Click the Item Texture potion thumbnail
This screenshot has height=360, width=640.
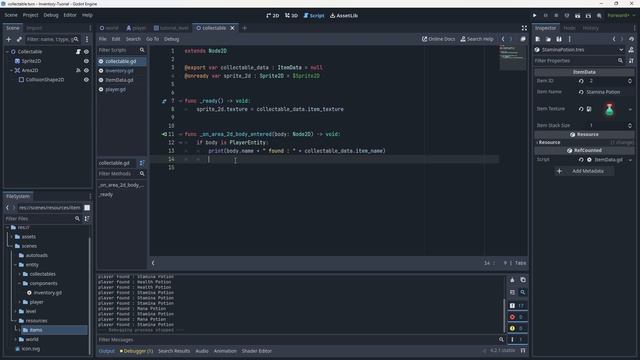(609, 109)
